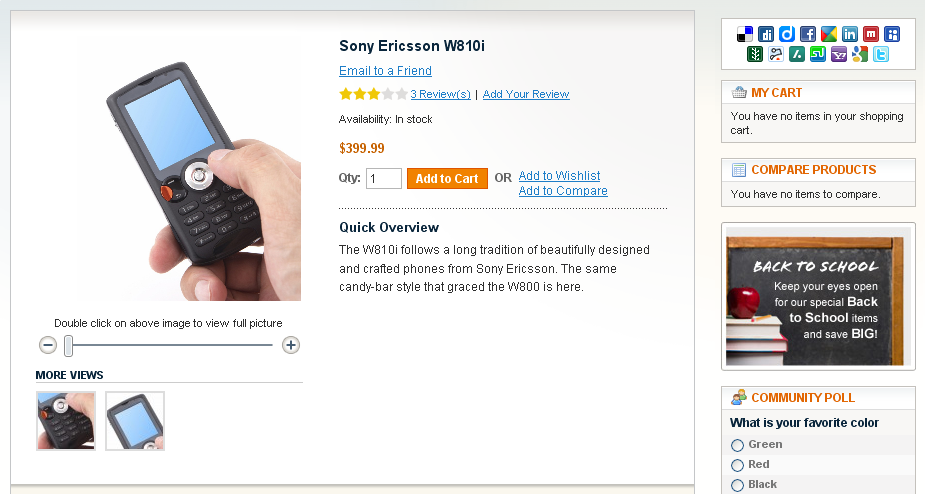The image size is (925, 494).
Task: Open the second phone thumbnail under More Views
Action: [135, 421]
